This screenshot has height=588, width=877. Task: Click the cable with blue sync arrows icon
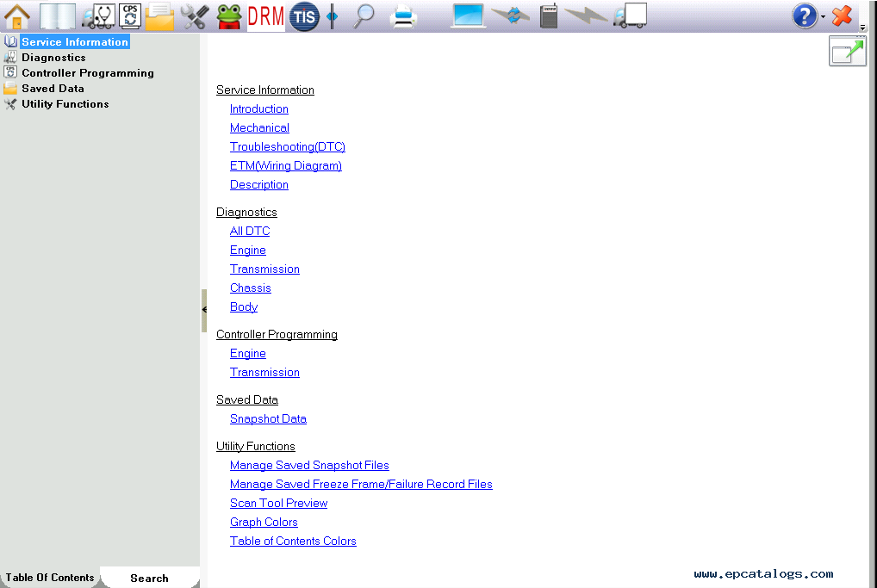pyautogui.click(x=511, y=15)
